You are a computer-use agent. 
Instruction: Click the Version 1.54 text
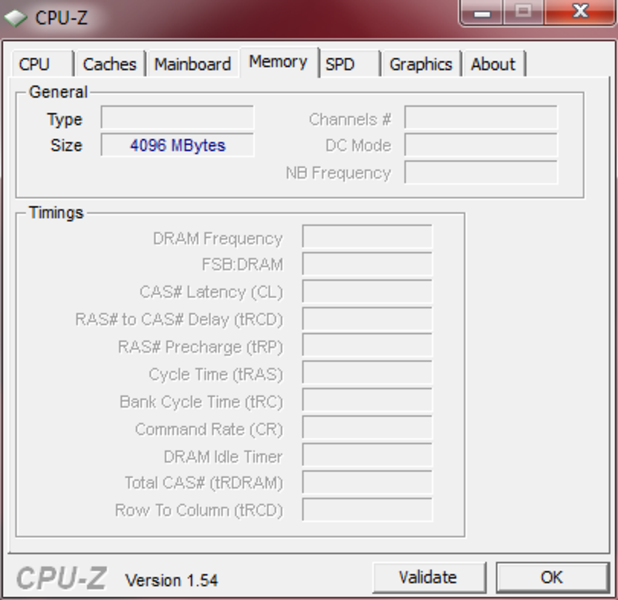coord(171,580)
